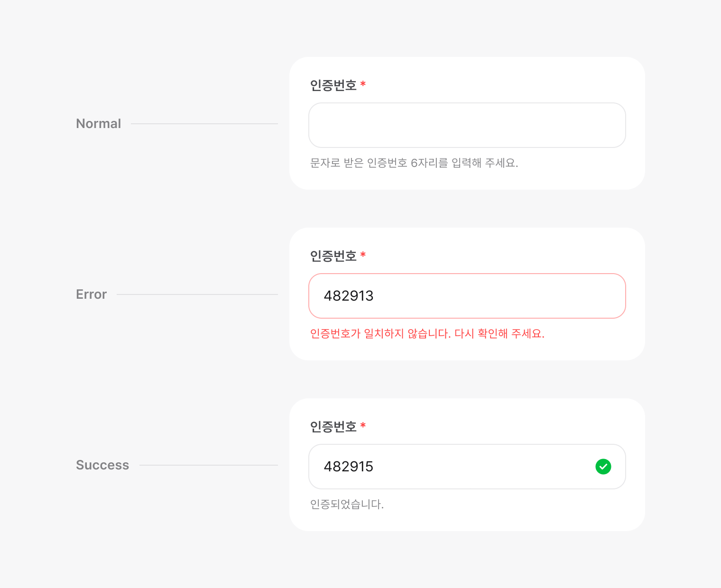Click the empty Normal state verification code field
This screenshot has width=721, height=588.
tap(467, 125)
